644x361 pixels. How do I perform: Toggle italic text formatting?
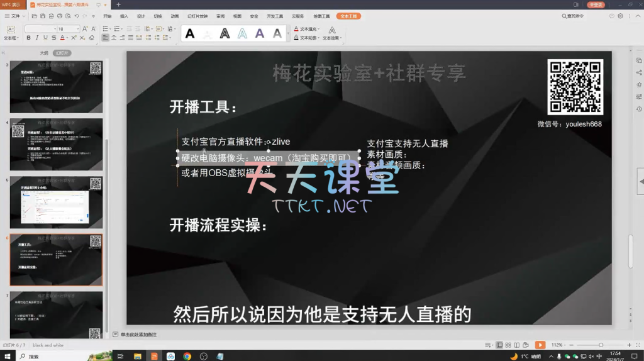[37, 38]
